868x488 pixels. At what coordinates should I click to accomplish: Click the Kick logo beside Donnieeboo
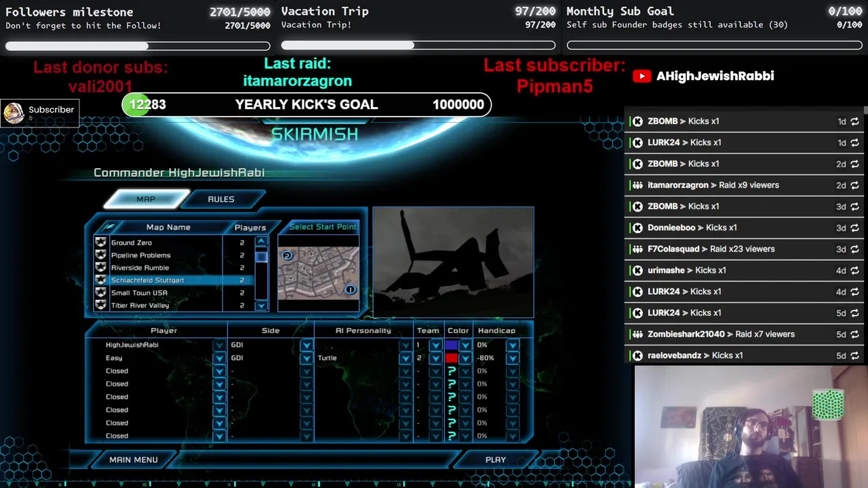637,228
